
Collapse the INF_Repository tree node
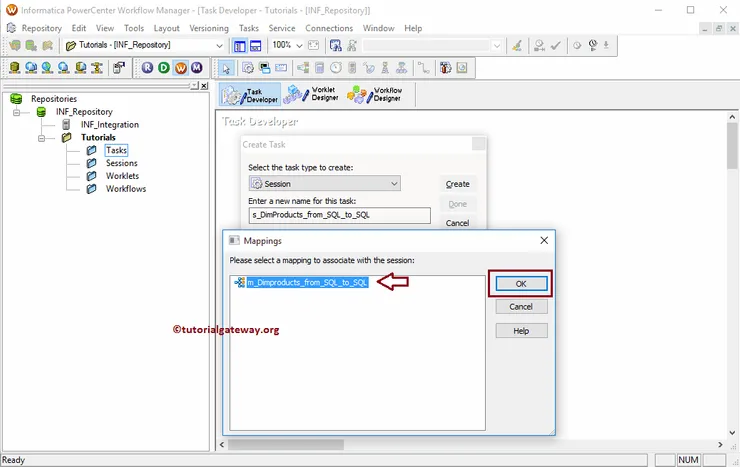[17, 112]
